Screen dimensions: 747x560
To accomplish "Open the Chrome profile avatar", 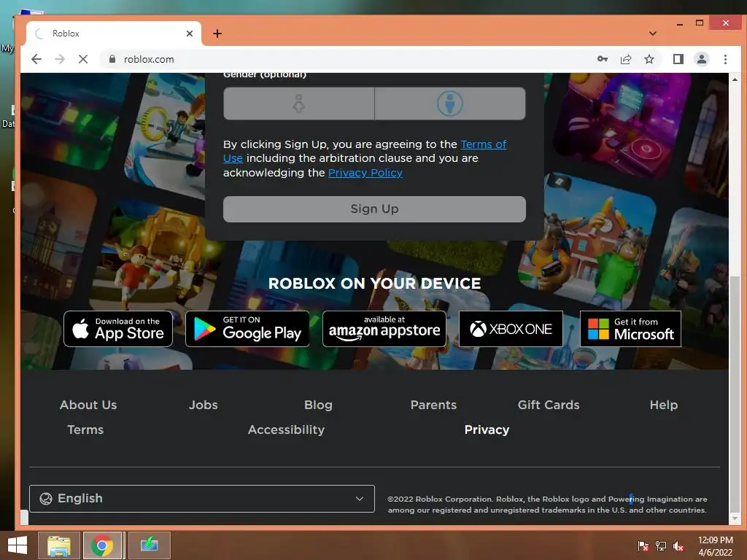I will [701, 59].
